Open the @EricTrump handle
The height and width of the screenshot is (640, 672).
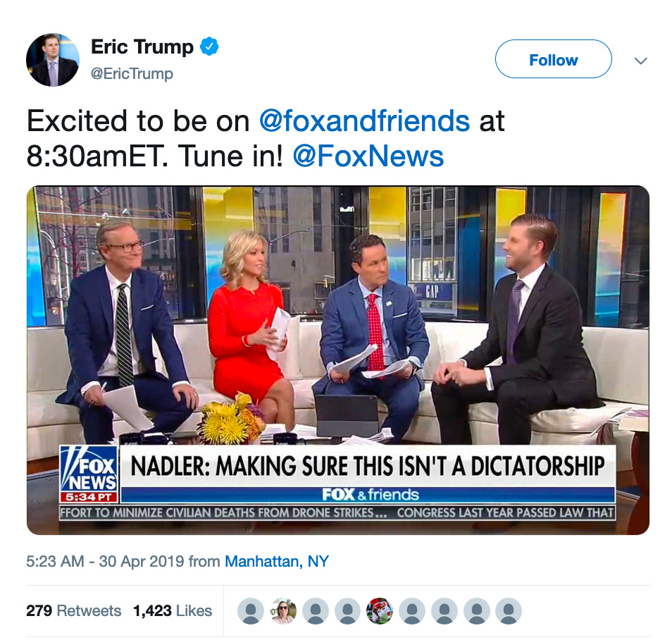tap(132, 74)
